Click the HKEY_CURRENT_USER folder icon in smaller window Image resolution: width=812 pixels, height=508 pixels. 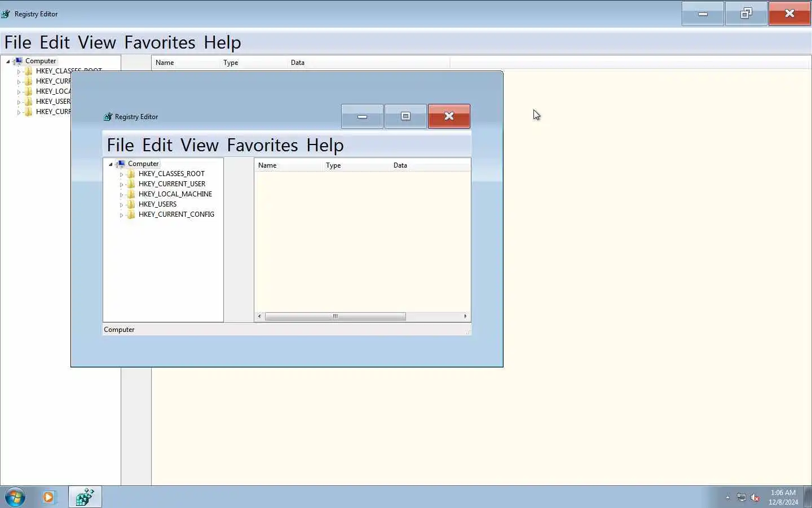click(131, 184)
